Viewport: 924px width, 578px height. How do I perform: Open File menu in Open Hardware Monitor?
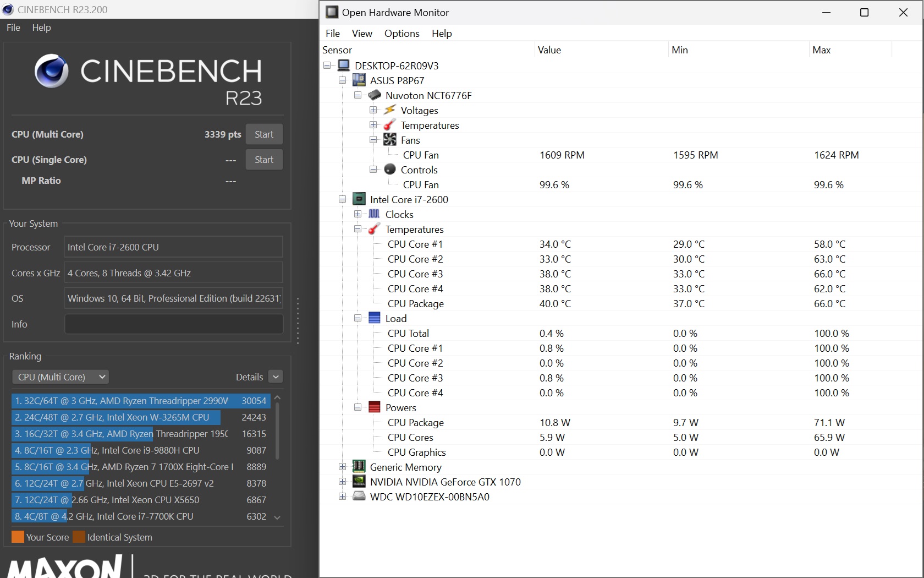[333, 34]
